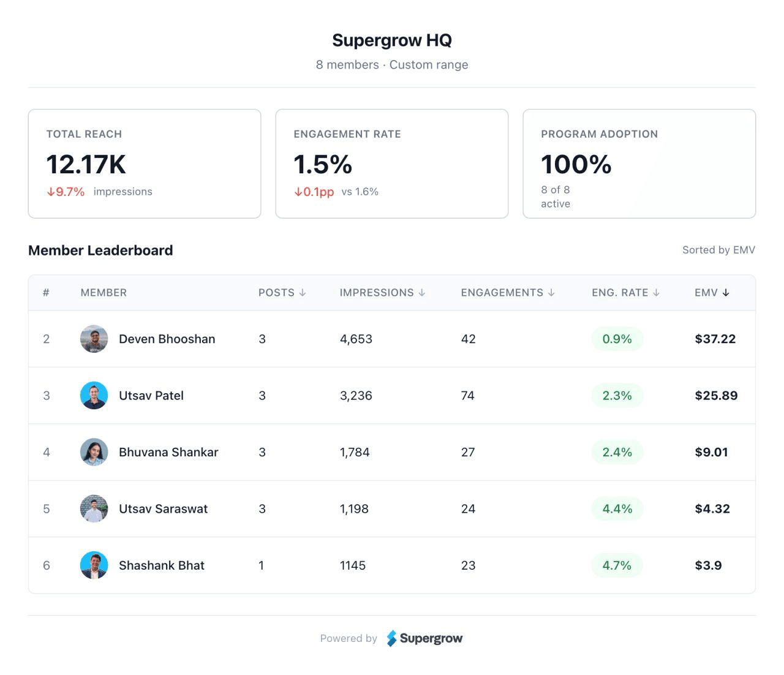Click the $4.32 EMV value

pyautogui.click(x=712, y=509)
